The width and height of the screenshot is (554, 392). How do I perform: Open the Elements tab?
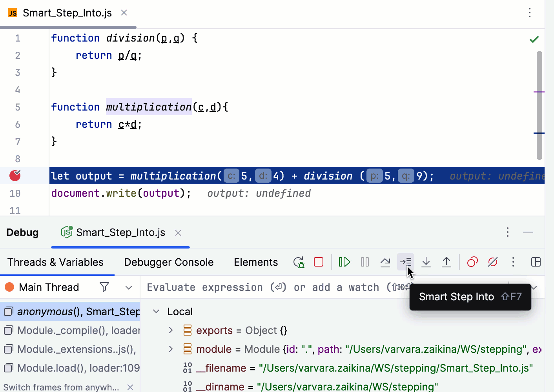click(256, 262)
